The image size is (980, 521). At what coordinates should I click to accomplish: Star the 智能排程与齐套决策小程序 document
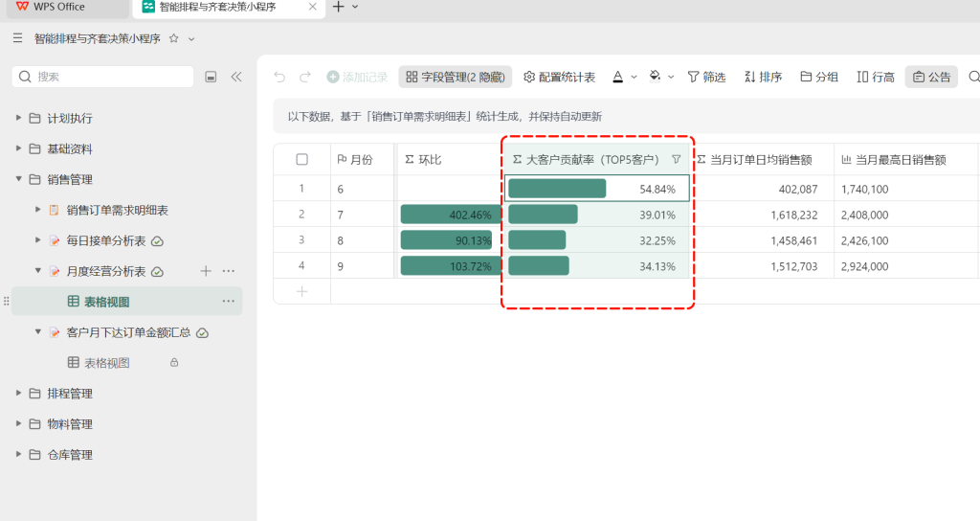pos(174,38)
